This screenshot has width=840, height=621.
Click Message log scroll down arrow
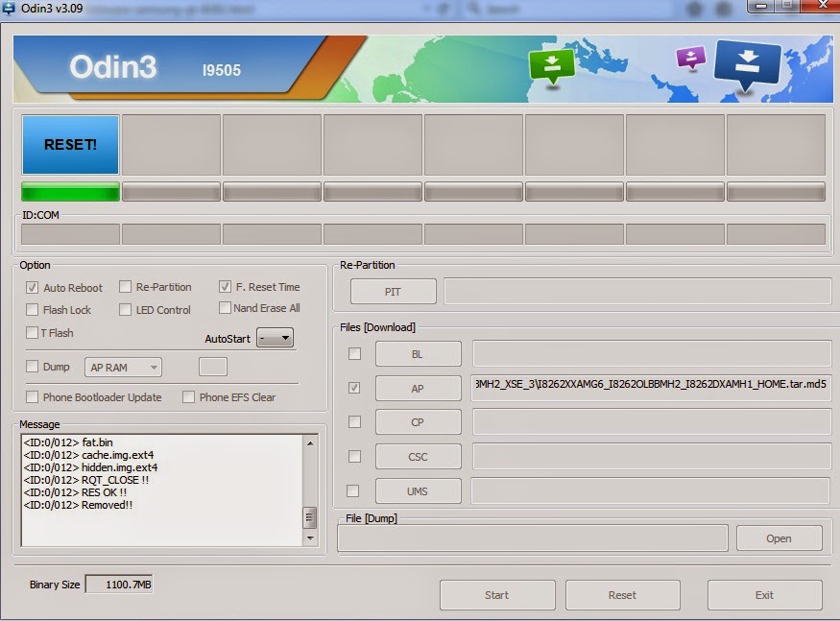pos(310,537)
